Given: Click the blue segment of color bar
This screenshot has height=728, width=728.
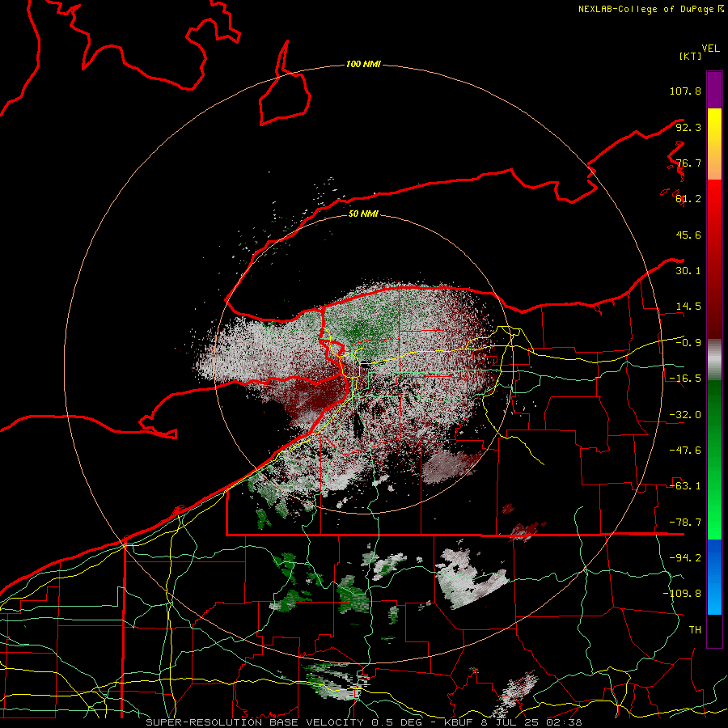Looking at the screenshot, I should pos(714,577).
